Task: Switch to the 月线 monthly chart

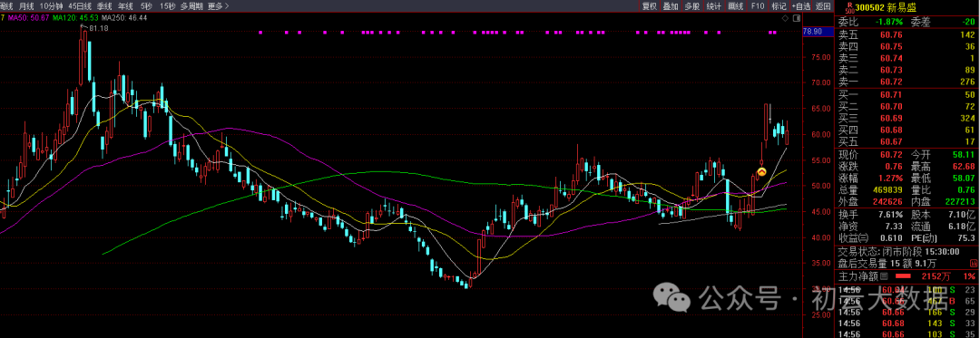Action: (27, 6)
